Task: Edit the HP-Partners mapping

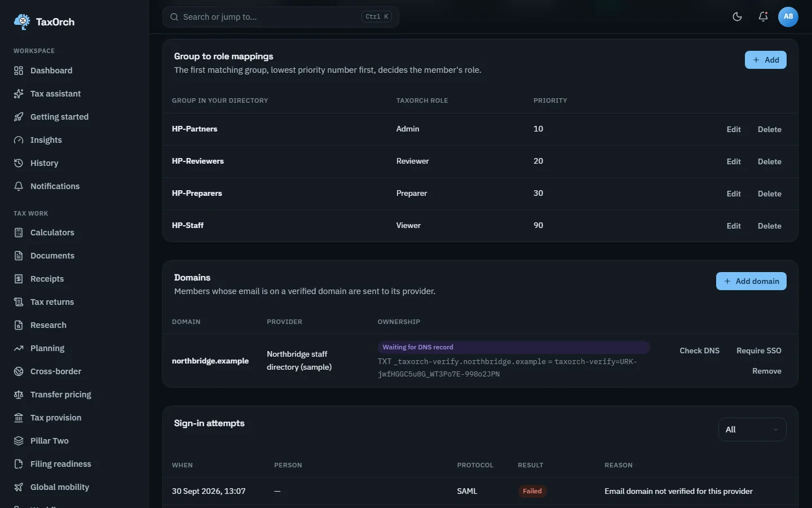Action: (x=734, y=129)
